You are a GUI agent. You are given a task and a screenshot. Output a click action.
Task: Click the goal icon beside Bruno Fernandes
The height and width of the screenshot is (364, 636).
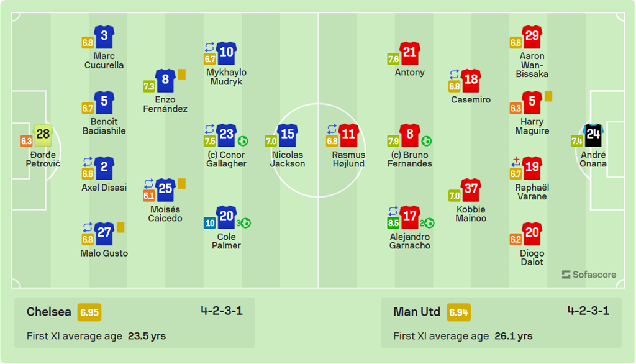[x=427, y=141]
